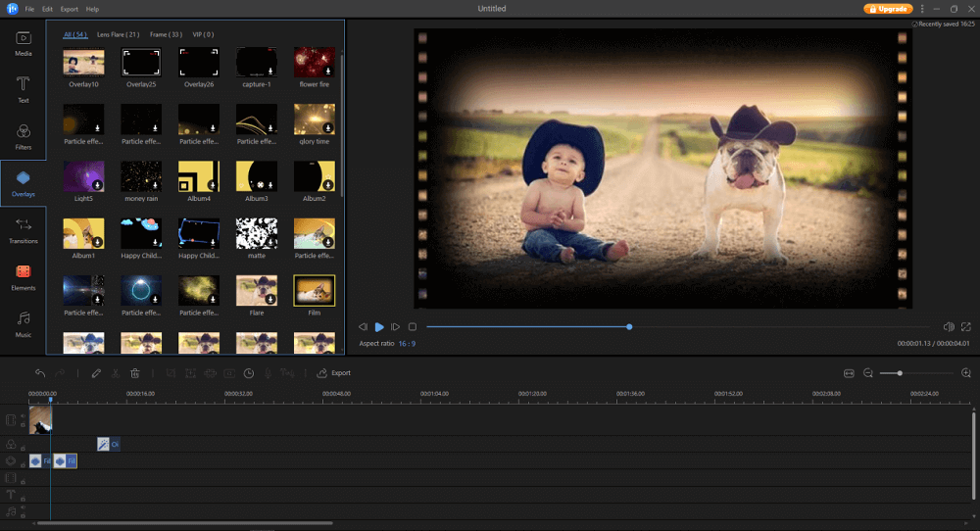
Task: Delete selected clip with trash icon
Action: click(135, 373)
